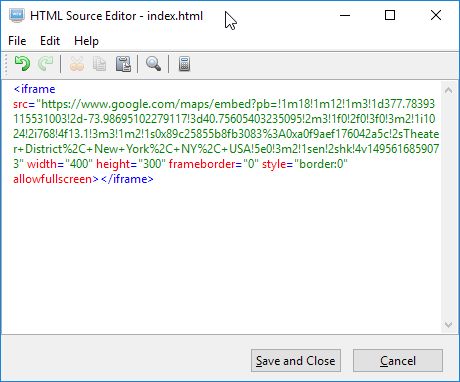The height and width of the screenshot is (382, 460).
Task: Click the Copy pages icon
Action: pos(99,64)
